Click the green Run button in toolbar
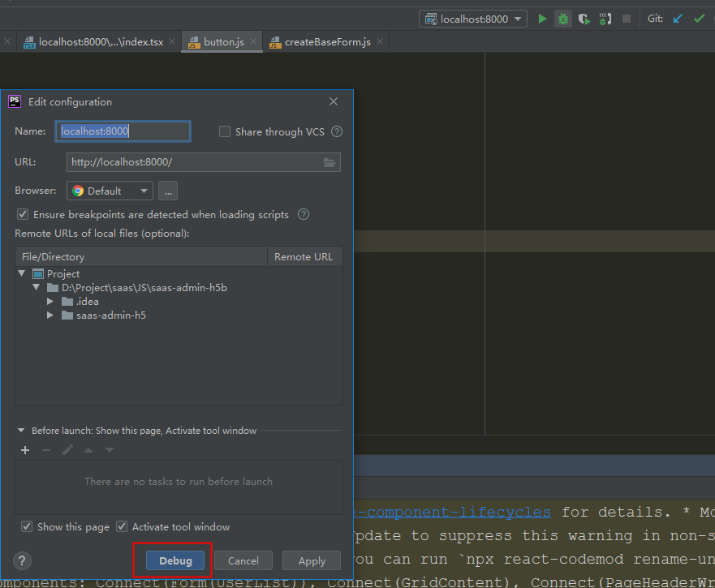 point(542,19)
